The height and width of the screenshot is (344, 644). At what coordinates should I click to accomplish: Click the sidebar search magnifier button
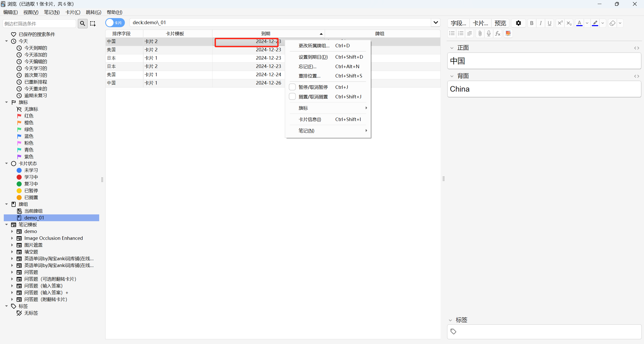pyautogui.click(x=83, y=23)
